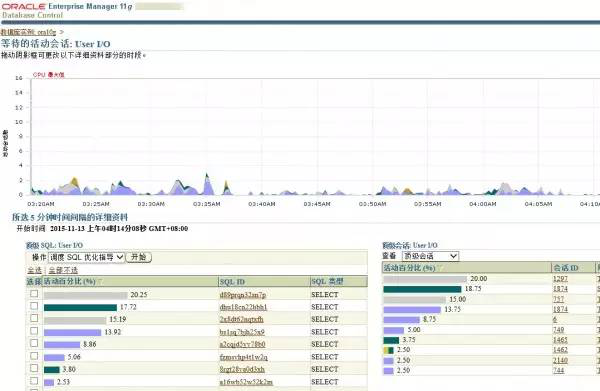Check the box for the 20.25 SQL row
The height and width of the screenshot is (391, 600).
34,294
